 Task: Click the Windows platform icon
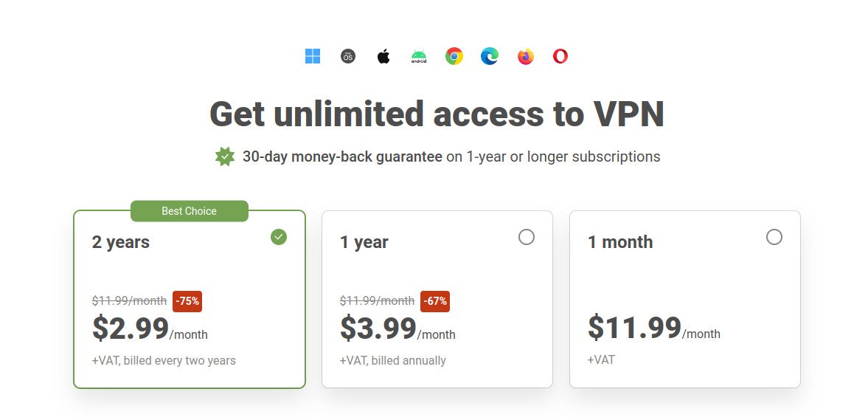click(313, 56)
